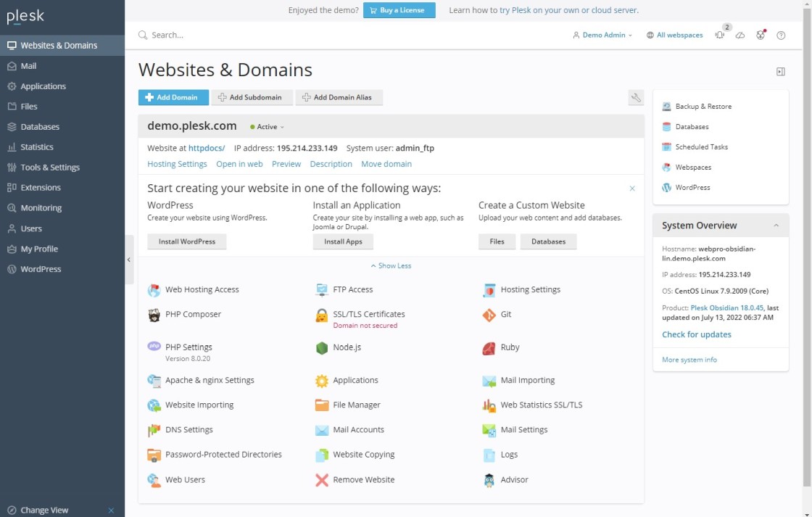The height and width of the screenshot is (517, 812).
Task: Expand the Active status dropdown
Action: tap(268, 127)
